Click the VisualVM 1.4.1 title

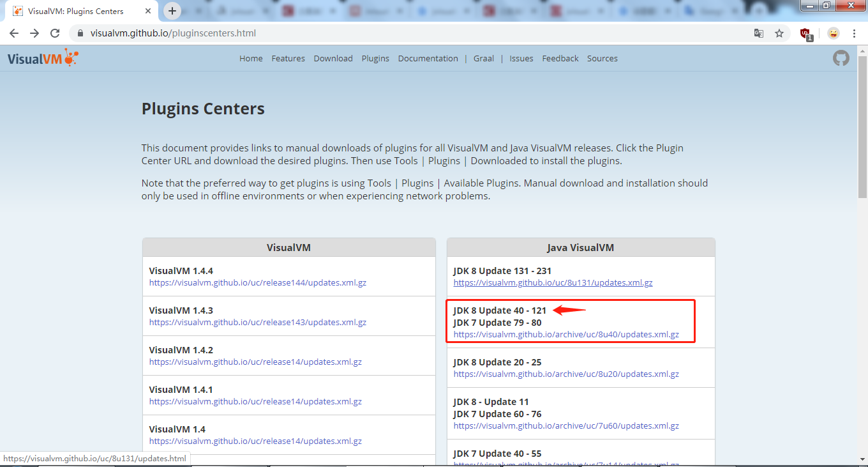tap(181, 390)
